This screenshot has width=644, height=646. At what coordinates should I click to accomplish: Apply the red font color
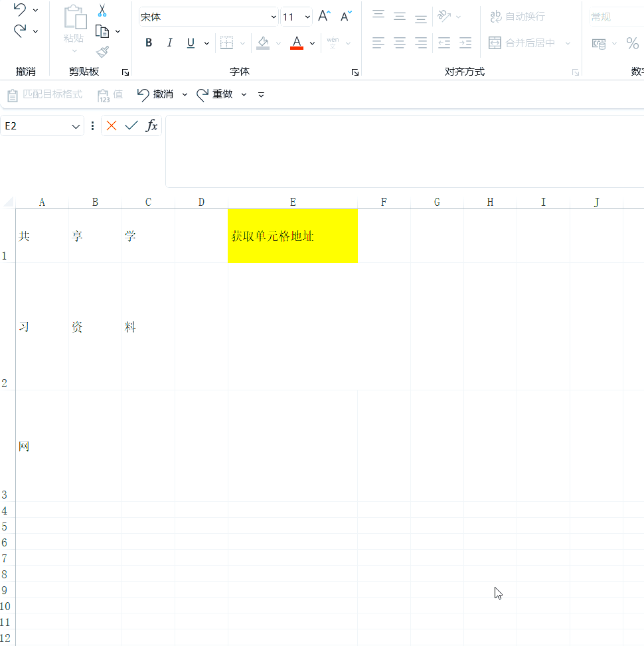(297, 43)
